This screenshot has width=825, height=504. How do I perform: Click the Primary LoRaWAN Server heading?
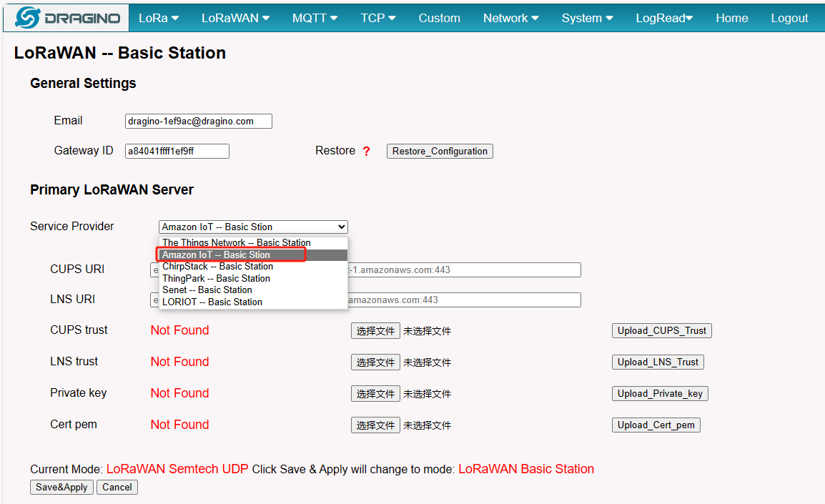112,190
